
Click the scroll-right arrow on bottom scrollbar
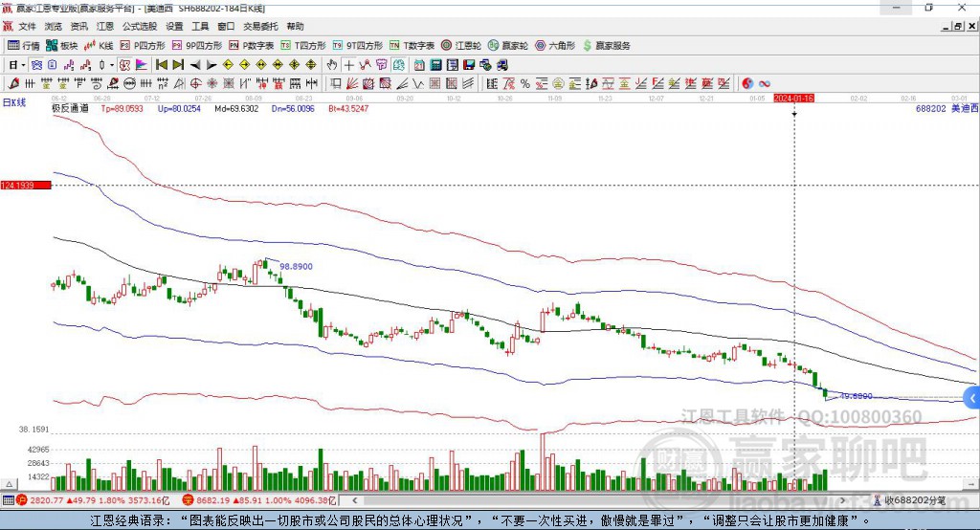[842, 500]
